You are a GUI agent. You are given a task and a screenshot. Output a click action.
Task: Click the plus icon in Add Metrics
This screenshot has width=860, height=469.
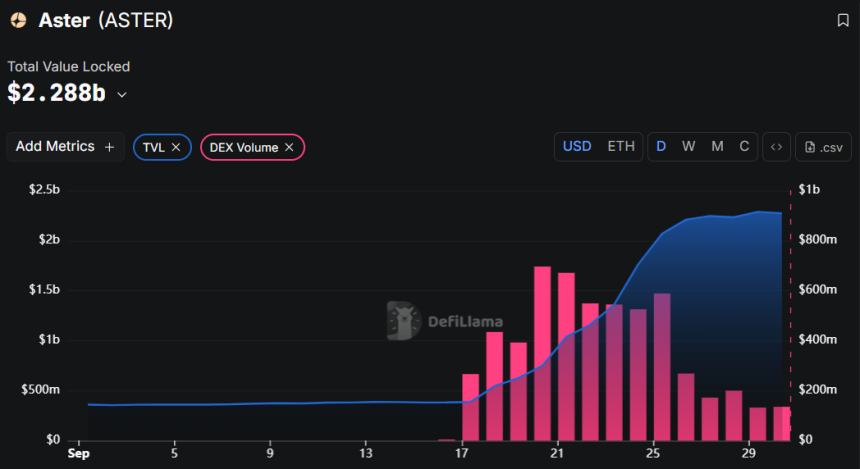tap(109, 147)
